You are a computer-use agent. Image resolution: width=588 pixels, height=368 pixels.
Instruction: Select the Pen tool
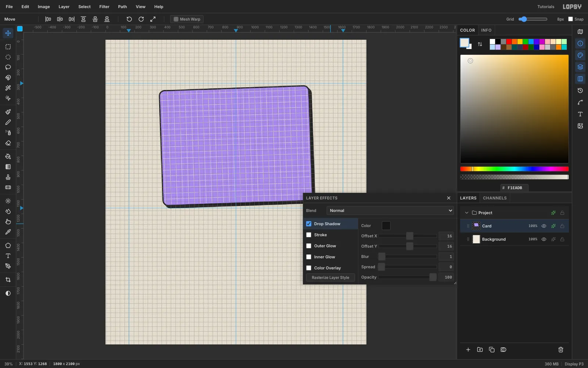(x=8, y=266)
